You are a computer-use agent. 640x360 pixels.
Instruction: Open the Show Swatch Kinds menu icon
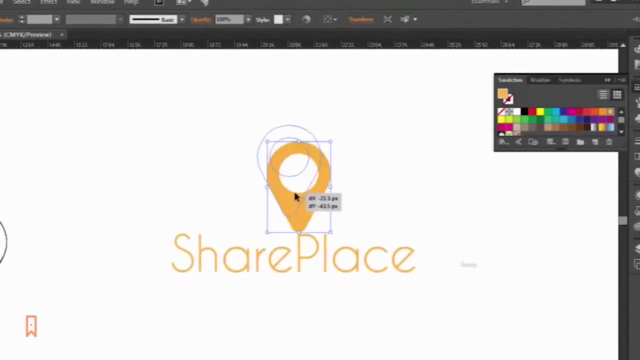pos(551,142)
